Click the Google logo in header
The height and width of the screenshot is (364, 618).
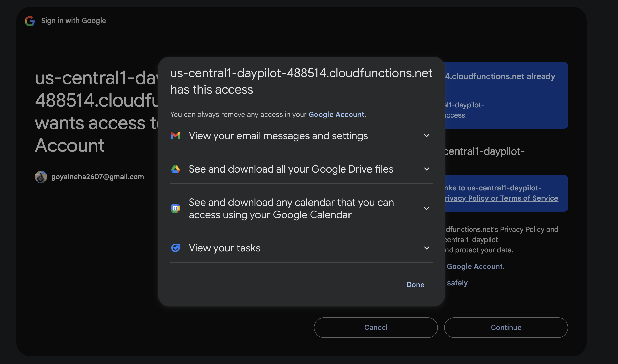tap(30, 21)
